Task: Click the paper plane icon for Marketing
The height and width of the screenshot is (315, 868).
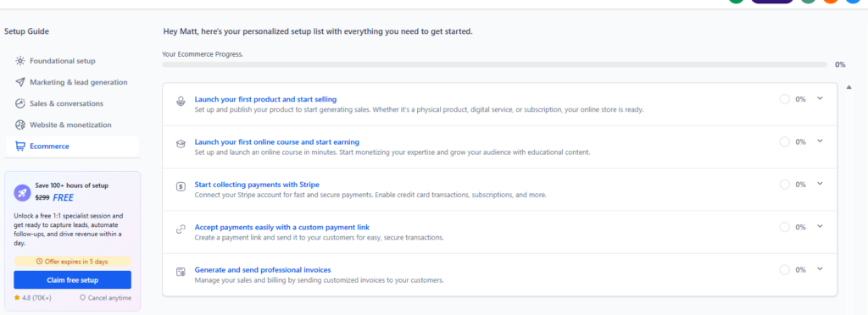Action: tap(20, 82)
